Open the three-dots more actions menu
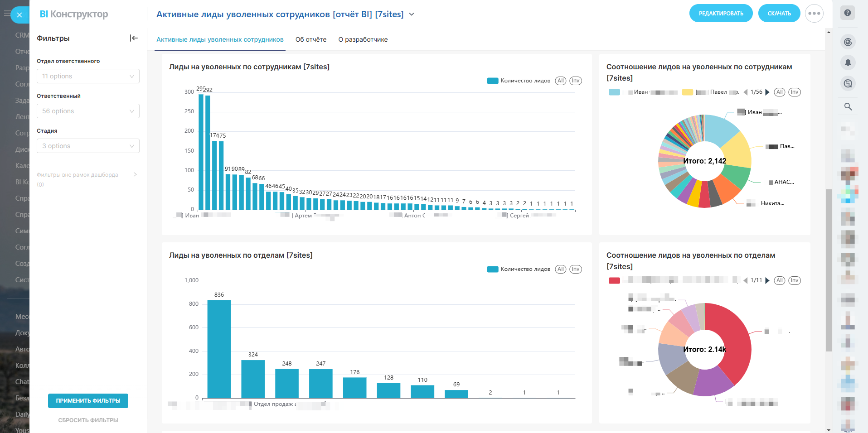 tap(814, 14)
